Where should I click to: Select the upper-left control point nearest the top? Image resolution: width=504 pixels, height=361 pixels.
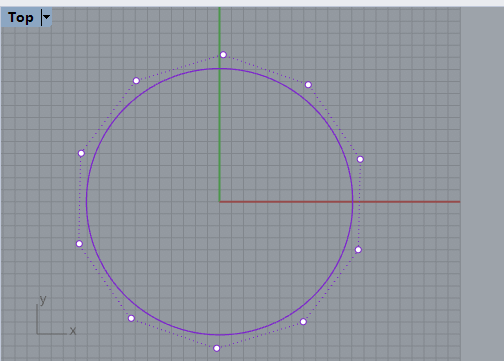[136, 81]
